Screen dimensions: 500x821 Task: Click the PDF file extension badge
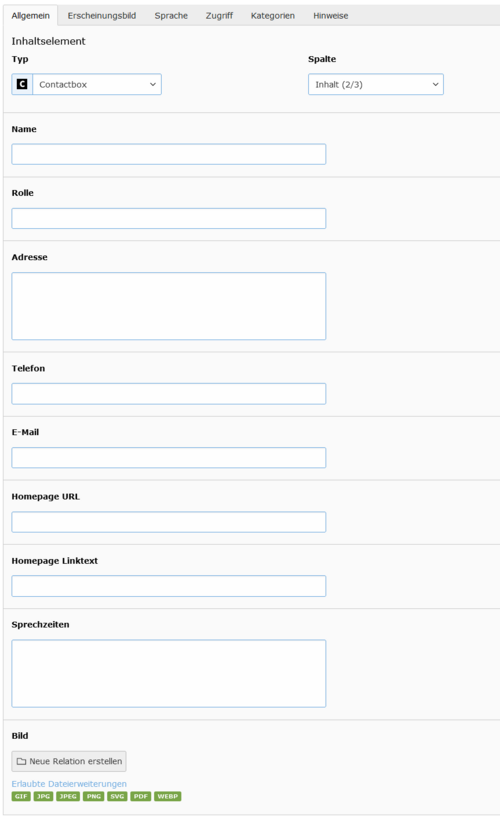tap(141, 796)
